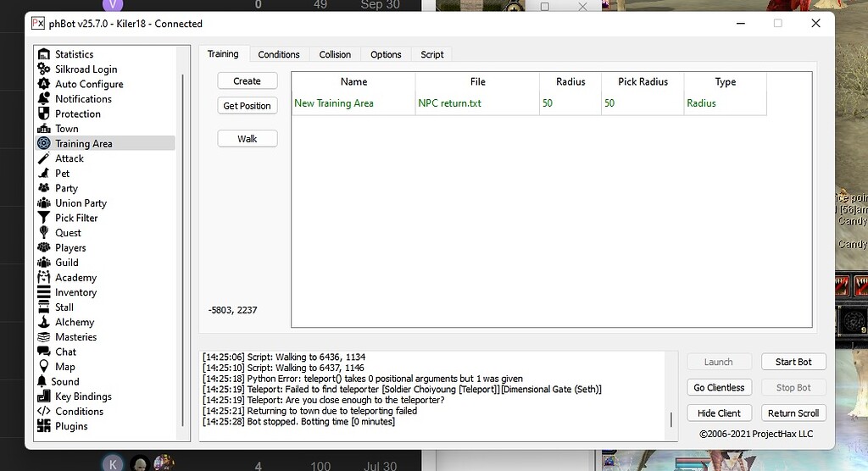
Task: Click the Get Position button
Action: click(247, 106)
